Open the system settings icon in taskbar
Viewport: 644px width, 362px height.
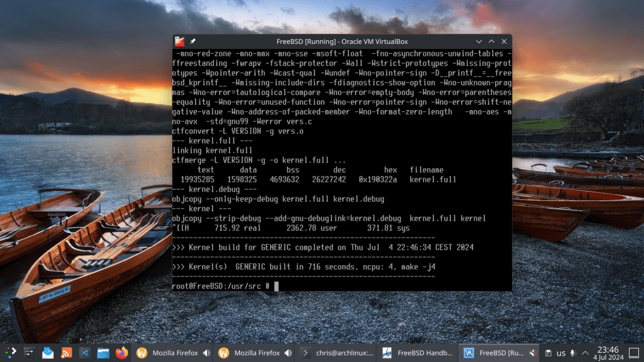30,353
